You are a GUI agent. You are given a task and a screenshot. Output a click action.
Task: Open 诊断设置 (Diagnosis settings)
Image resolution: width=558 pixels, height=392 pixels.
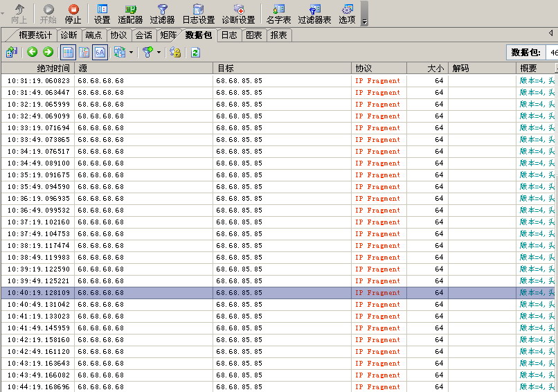click(238, 13)
